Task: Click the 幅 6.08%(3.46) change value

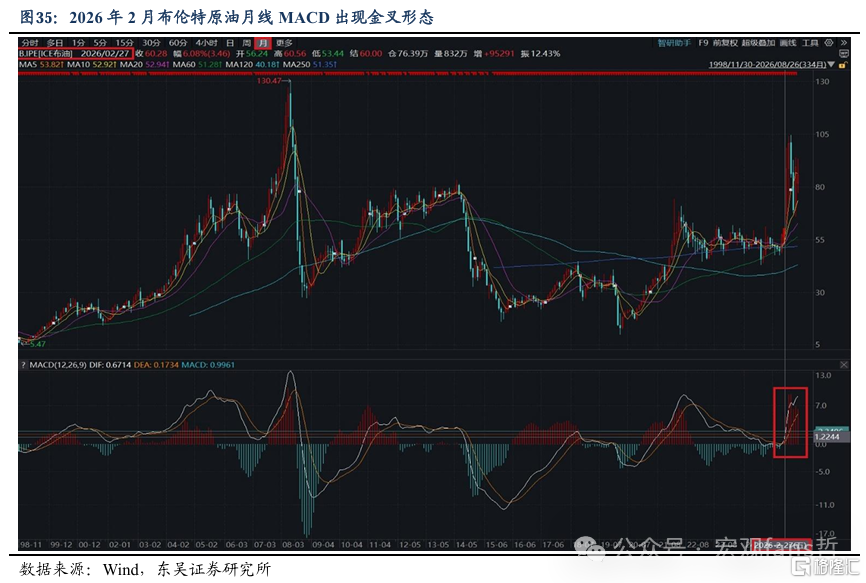Action: click(x=202, y=54)
